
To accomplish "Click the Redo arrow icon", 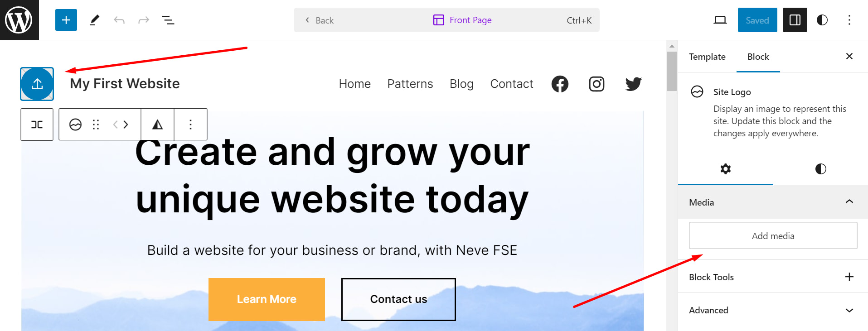I will click(x=143, y=20).
